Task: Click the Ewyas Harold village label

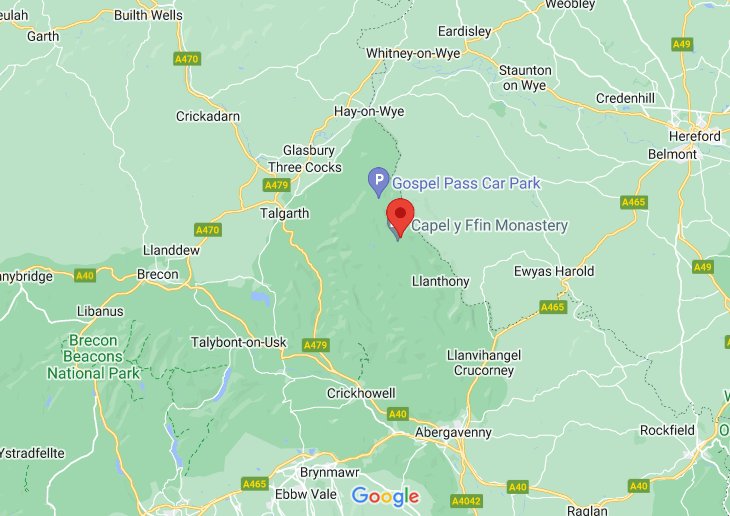Action: [x=554, y=272]
